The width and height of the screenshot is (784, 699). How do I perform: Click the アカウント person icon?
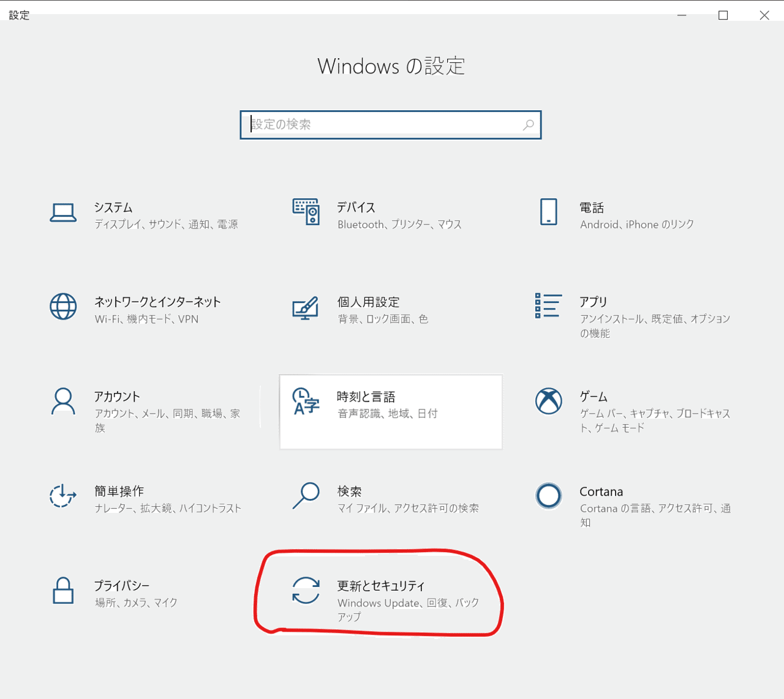63,402
